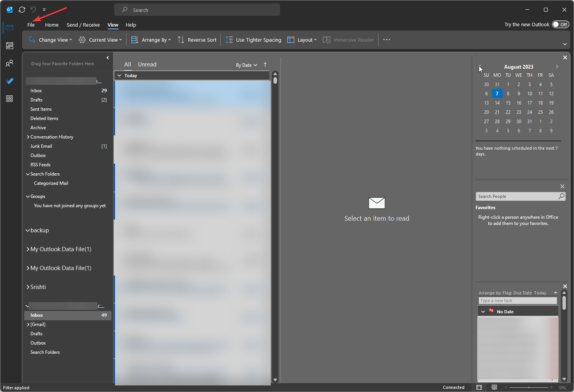Open the Calendar module
The width and height of the screenshot is (574, 392).
9,45
